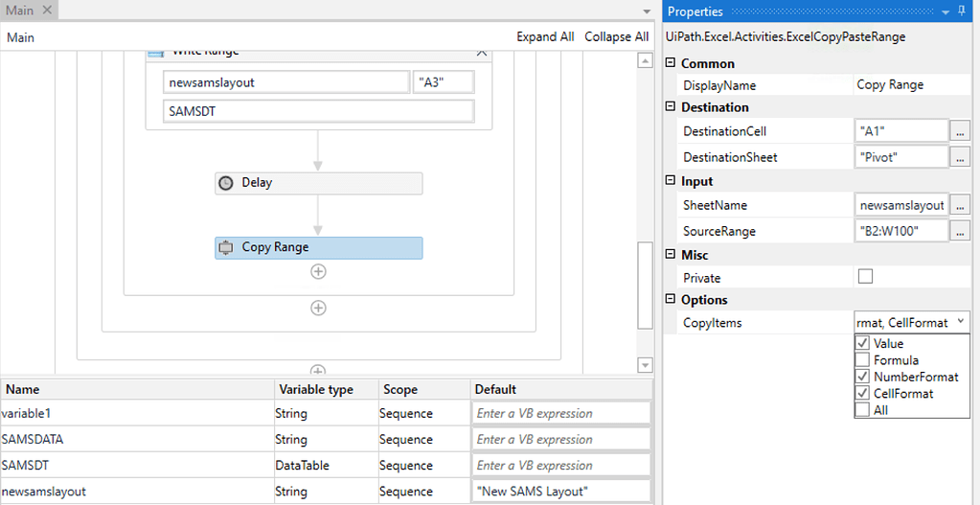Select SAMSDT variable row name
Screen dimensions: 980x505
click(25, 466)
